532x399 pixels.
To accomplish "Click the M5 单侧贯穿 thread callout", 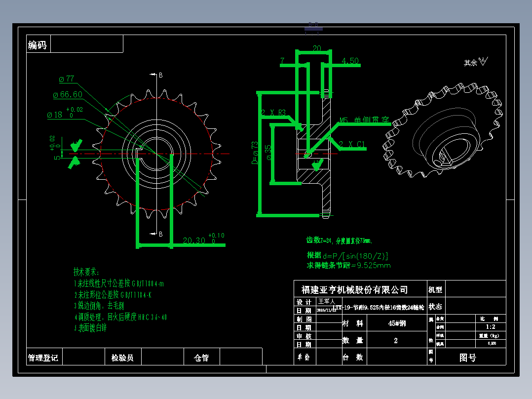I will click(364, 120).
